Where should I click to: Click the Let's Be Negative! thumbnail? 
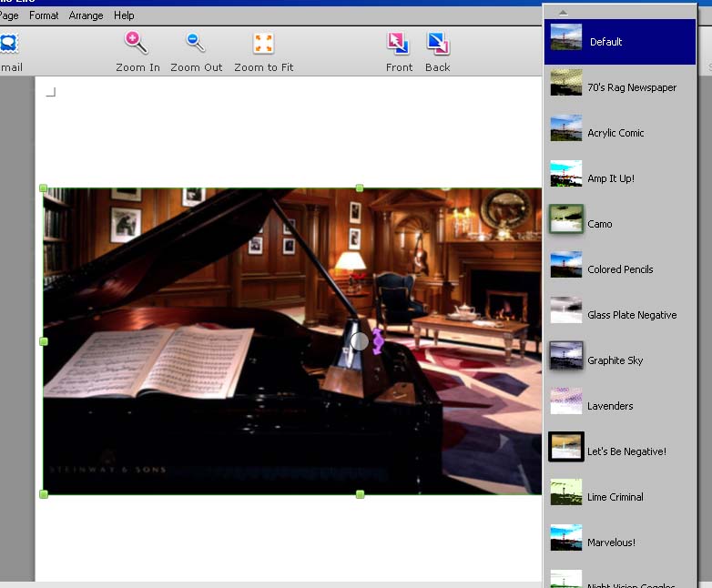point(565,446)
